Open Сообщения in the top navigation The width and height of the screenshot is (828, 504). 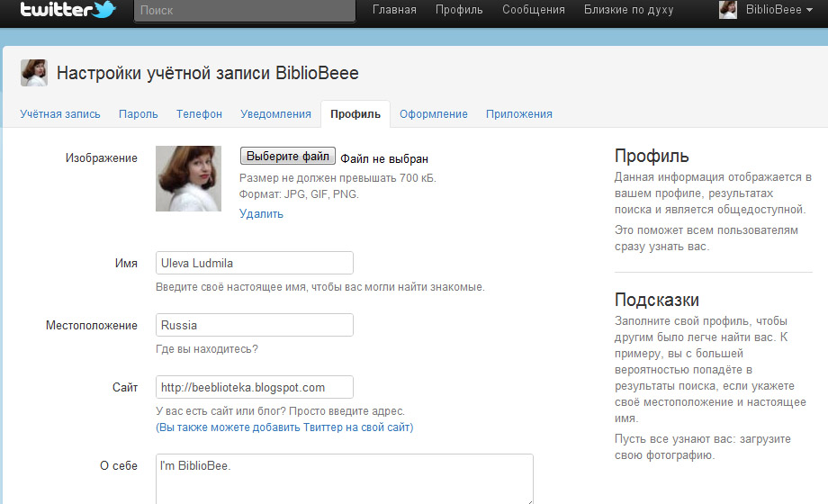tap(534, 10)
